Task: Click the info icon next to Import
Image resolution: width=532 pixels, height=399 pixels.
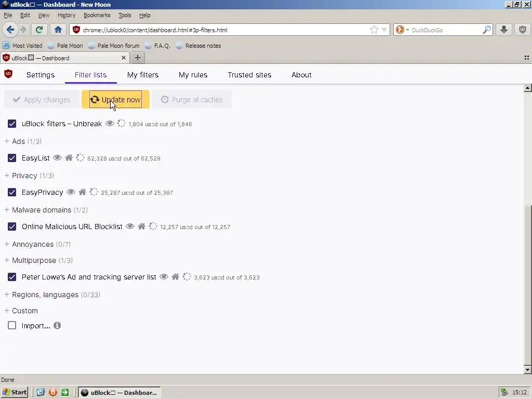Action: [57, 325]
